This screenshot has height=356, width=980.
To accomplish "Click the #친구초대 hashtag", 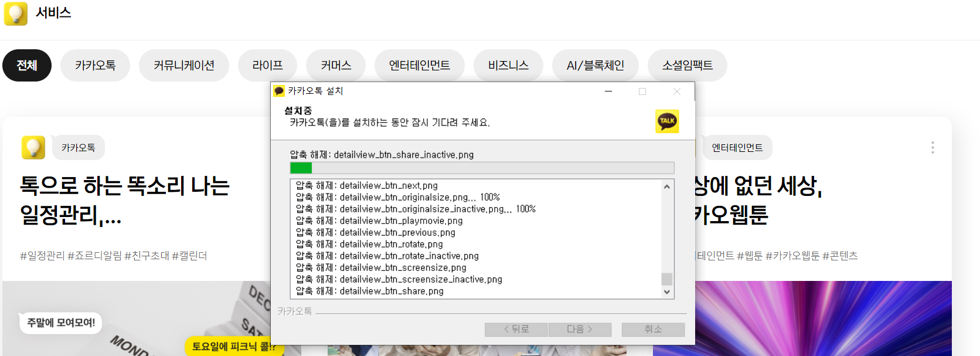I will tap(147, 256).
